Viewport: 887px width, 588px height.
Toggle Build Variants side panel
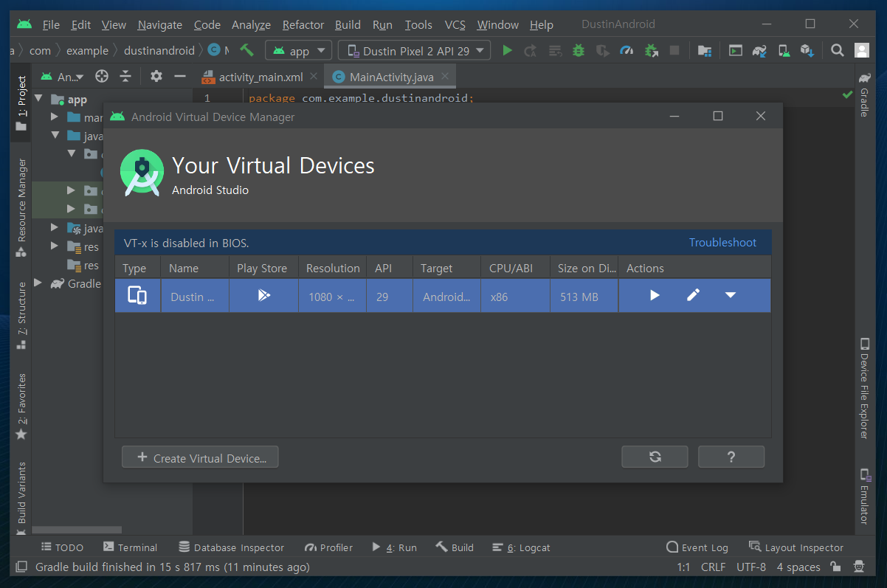[x=21, y=497]
